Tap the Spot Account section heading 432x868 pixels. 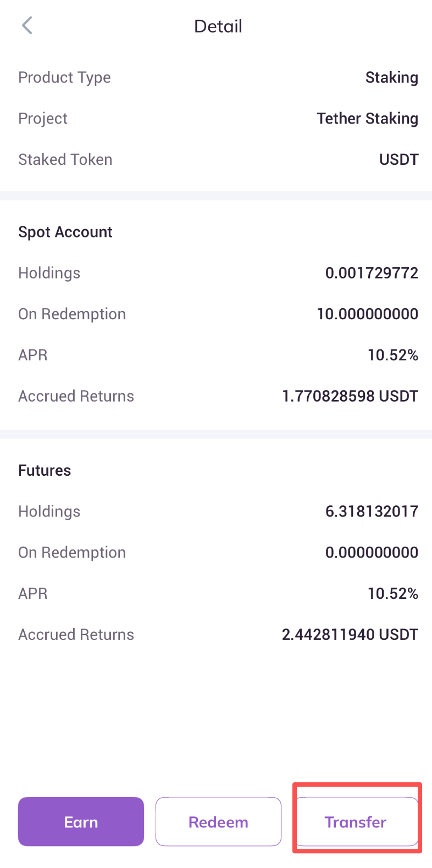(x=65, y=232)
